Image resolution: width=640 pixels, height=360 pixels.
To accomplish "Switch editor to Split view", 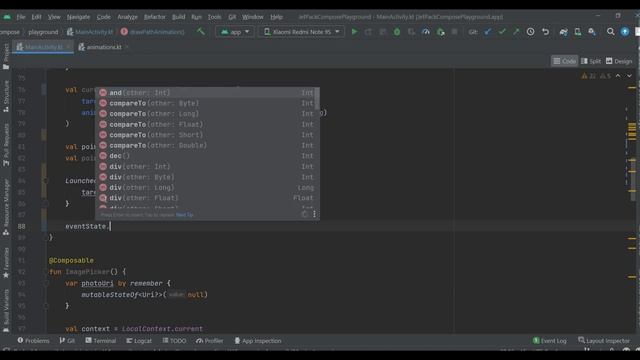I will tap(591, 61).
